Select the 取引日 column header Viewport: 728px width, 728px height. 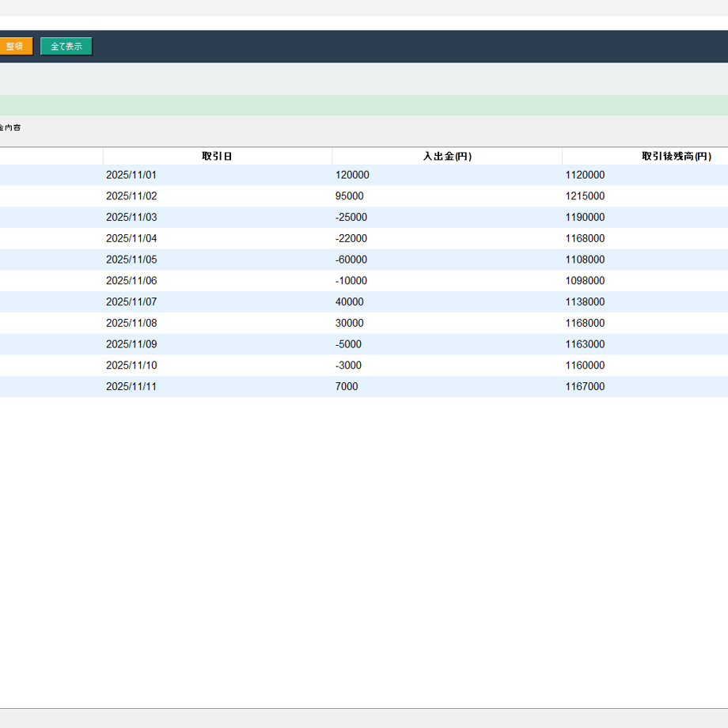218,156
